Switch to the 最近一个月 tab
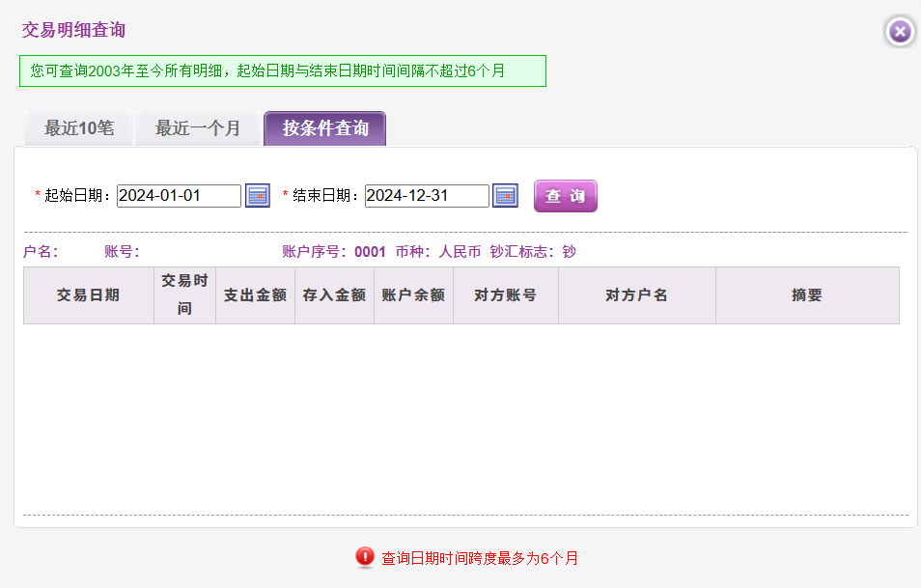The width and height of the screenshot is (921, 588). coord(198,128)
